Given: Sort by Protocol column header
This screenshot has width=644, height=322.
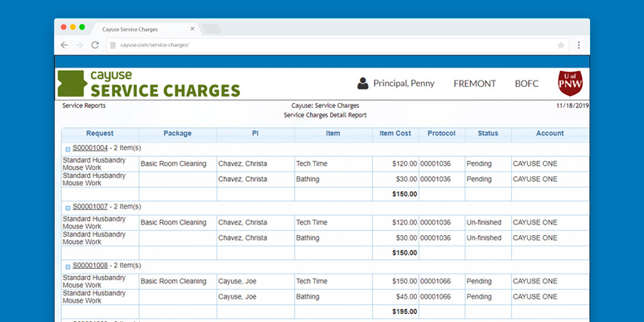Looking at the screenshot, I should click(441, 134).
